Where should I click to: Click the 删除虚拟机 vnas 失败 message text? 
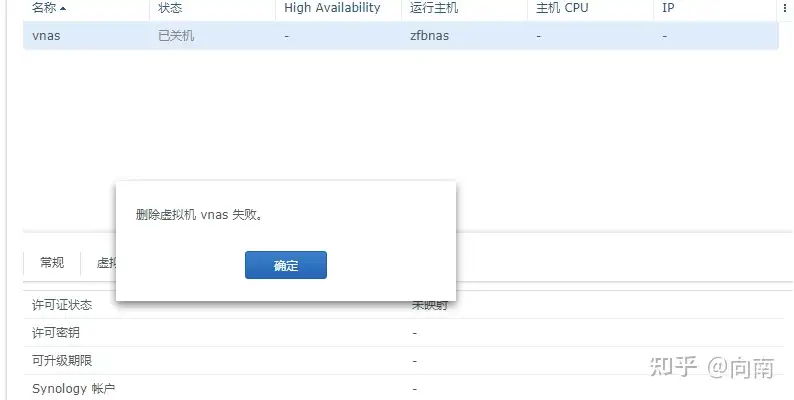point(200,215)
